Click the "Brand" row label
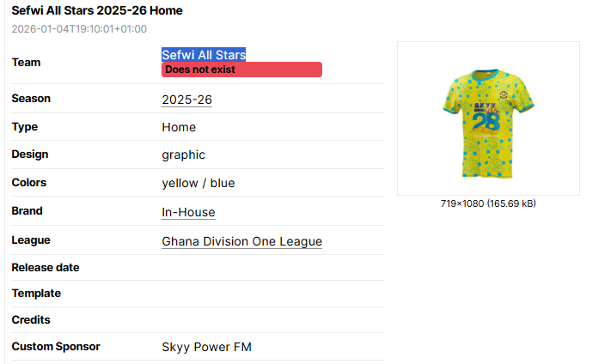 (x=27, y=211)
